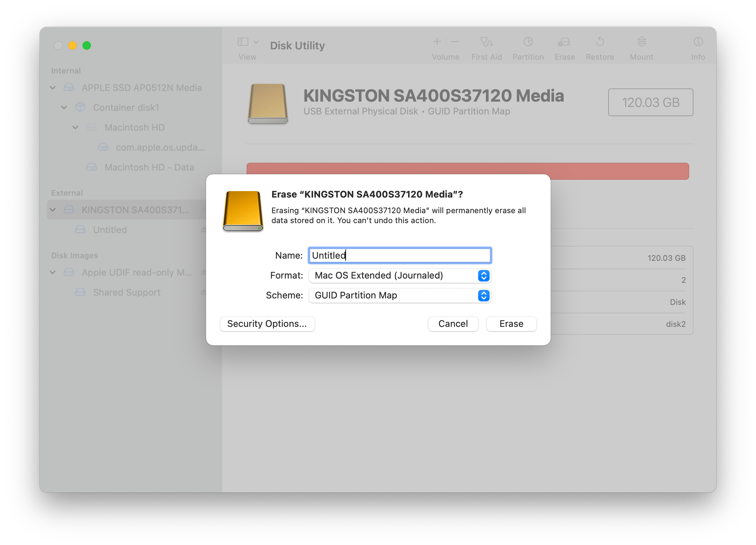Click the Erase toolbar icon
756x545 pixels.
pos(564,42)
